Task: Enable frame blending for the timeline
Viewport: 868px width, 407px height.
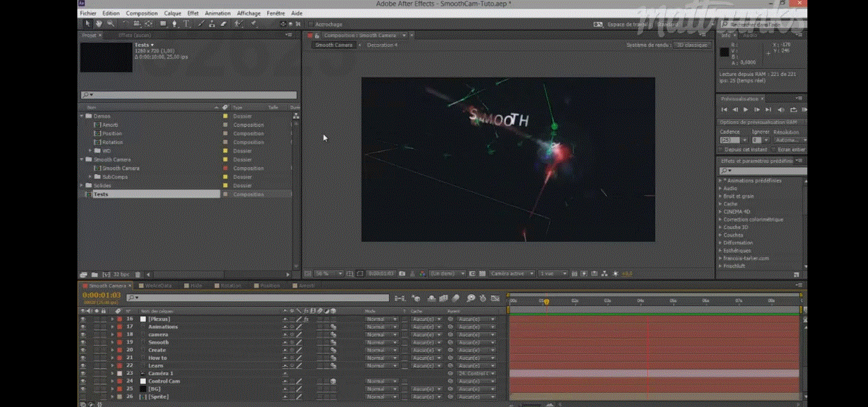Action: pos(443,298)
